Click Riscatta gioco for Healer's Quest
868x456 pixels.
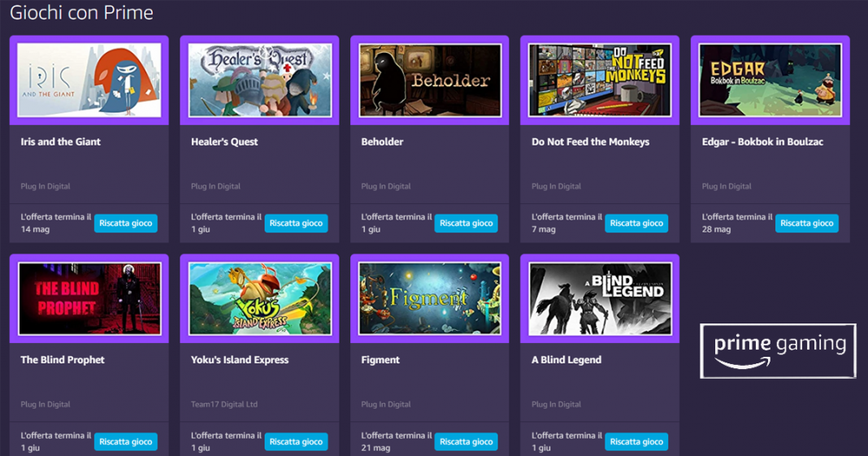tap(296, 223)
